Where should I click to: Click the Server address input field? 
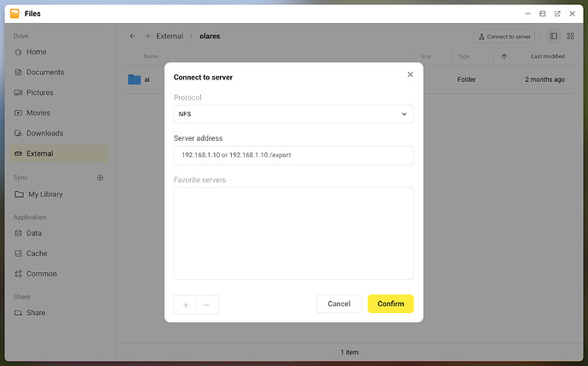[x=294, y=155]
